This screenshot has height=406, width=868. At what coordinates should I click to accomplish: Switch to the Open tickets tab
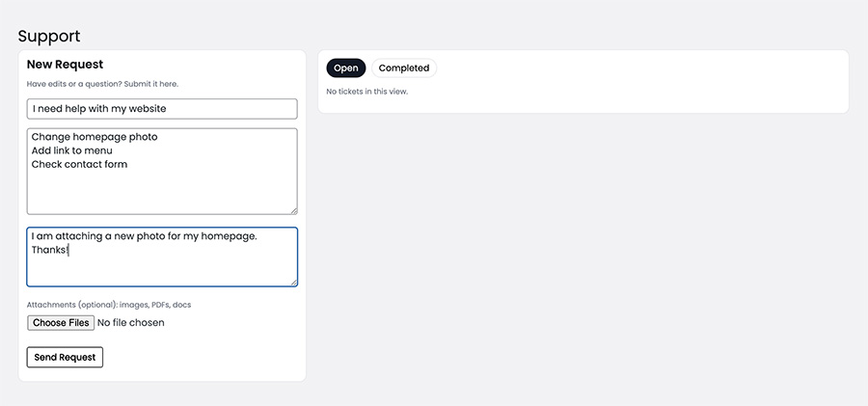(346, 68)
